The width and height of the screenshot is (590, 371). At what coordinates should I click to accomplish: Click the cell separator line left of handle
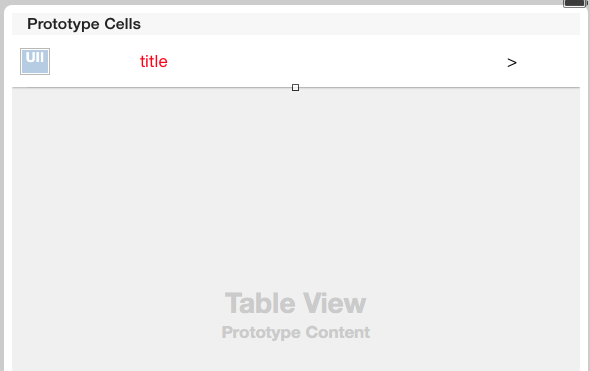click(152, 88)
